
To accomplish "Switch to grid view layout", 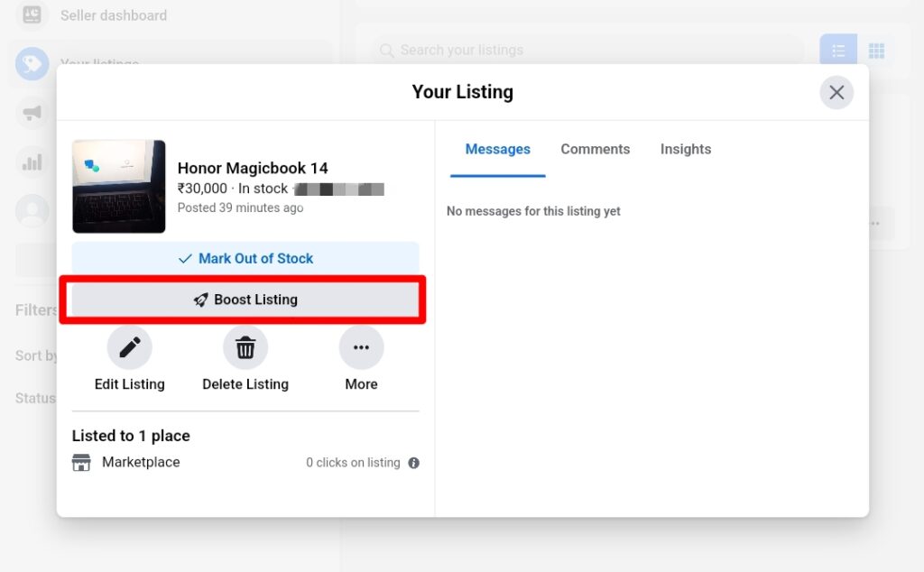I will click(x=876, y=51).
